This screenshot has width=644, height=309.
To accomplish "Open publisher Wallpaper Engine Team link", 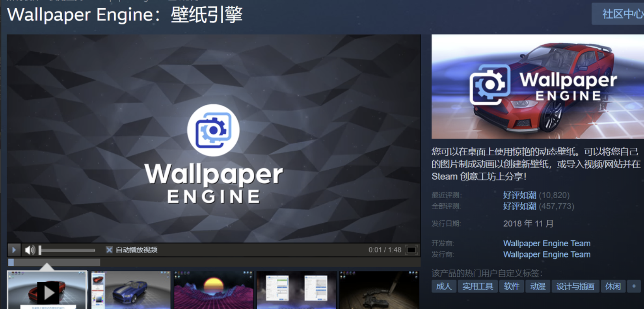I will (547, 255).
